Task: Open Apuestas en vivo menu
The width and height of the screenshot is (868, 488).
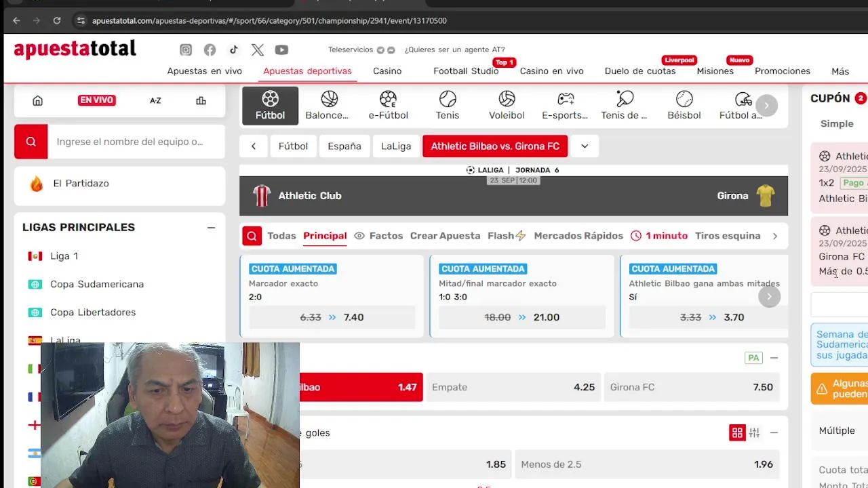Action: click(x=205, y=71)
